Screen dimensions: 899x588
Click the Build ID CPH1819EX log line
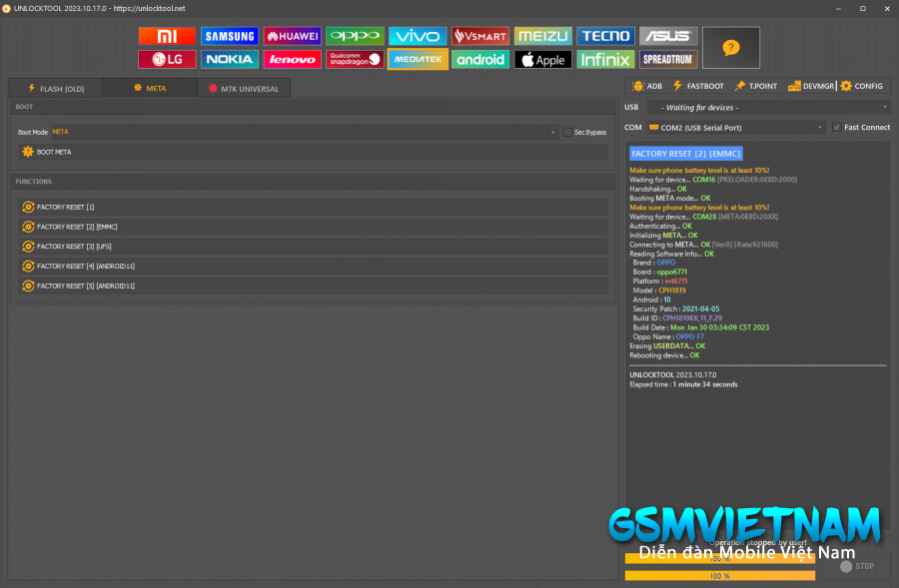point(677,318)
